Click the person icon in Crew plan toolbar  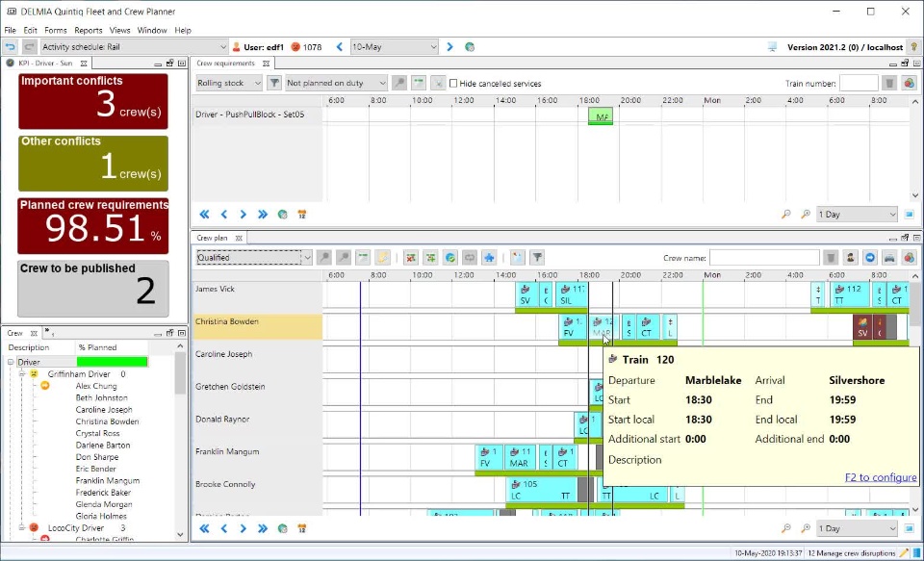click(850, 258)
